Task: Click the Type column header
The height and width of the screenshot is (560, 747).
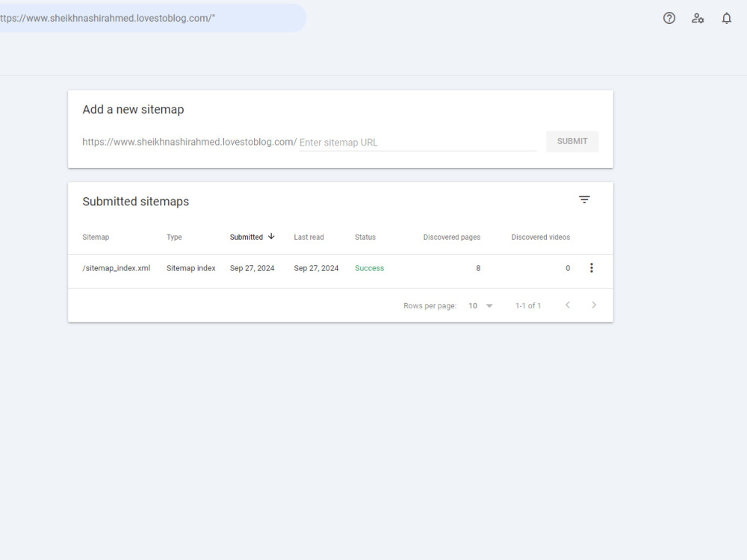Action: 174,237
